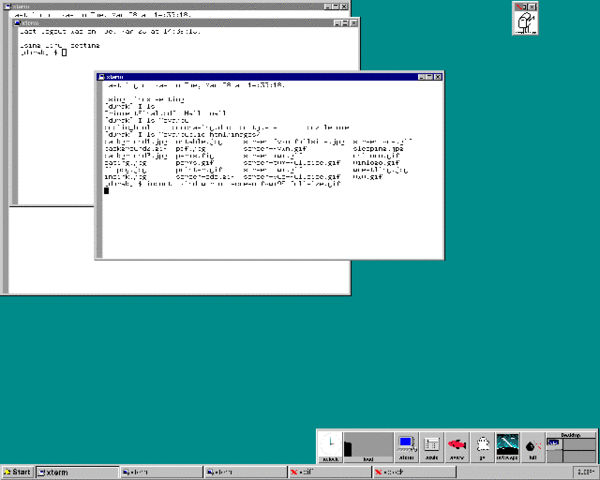600x480 pixels.
Task: Close the front xterm window
Action: click(438, 77)
